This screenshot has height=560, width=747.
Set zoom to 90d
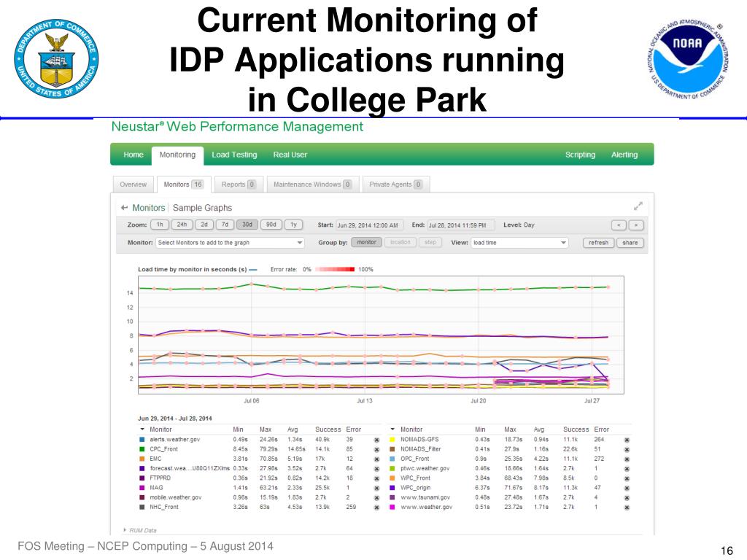[x=271, y=225]
